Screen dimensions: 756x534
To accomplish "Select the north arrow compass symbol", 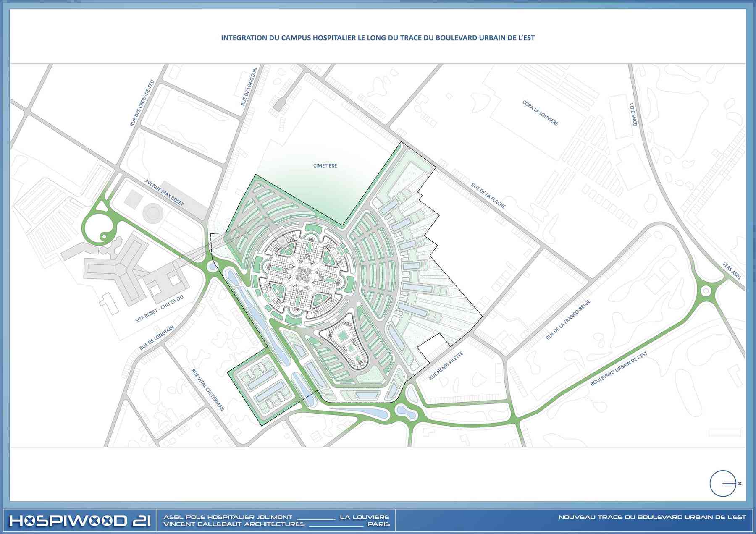I will click(723, 484).
